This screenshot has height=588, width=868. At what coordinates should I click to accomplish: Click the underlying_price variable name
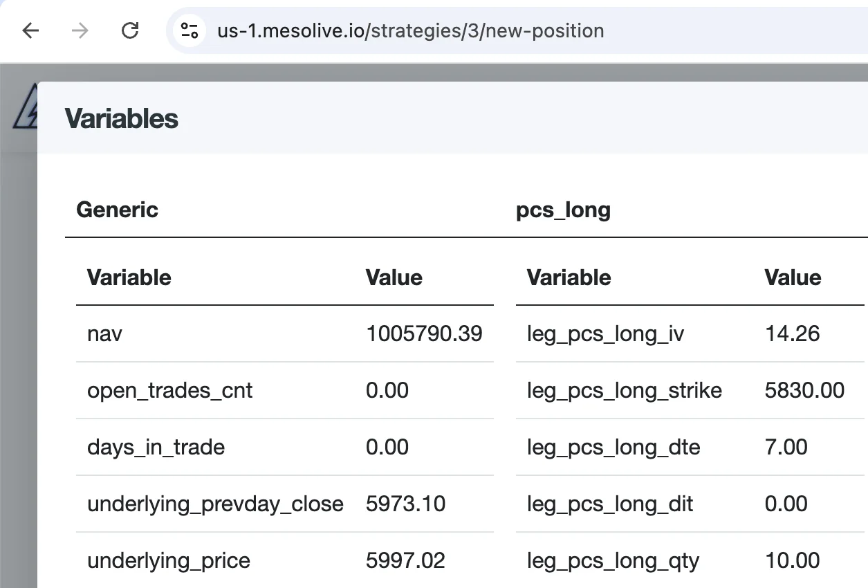point(168,560)
